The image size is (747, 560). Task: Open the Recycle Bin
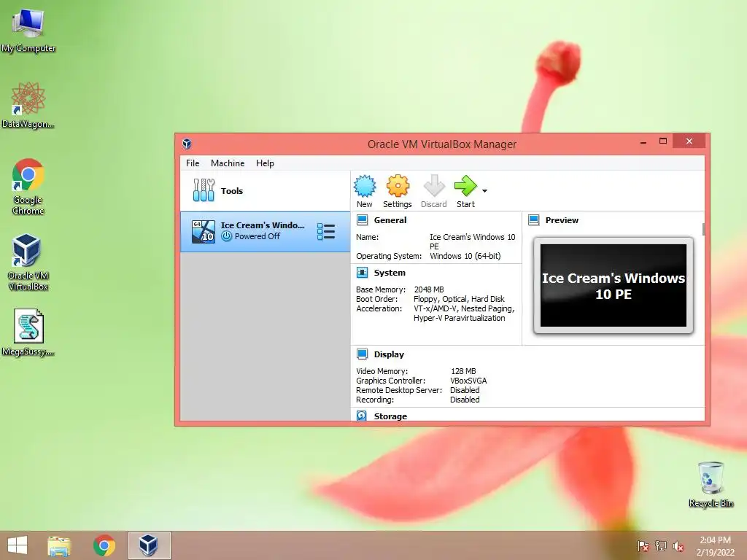[711, 484]
